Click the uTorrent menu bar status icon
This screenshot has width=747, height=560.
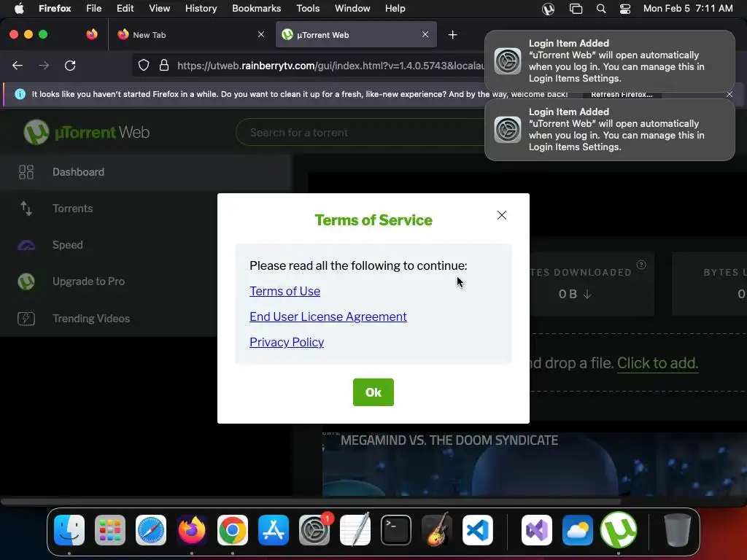pyautogui.click(x=548, y=9)
